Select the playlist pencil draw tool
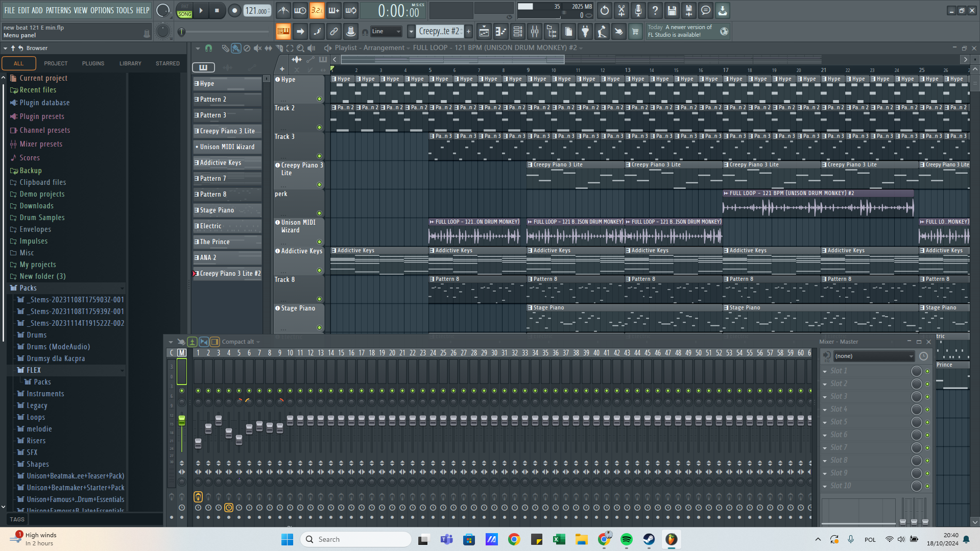Viewport: 980px width, 551px height. [x=225, y=48]
